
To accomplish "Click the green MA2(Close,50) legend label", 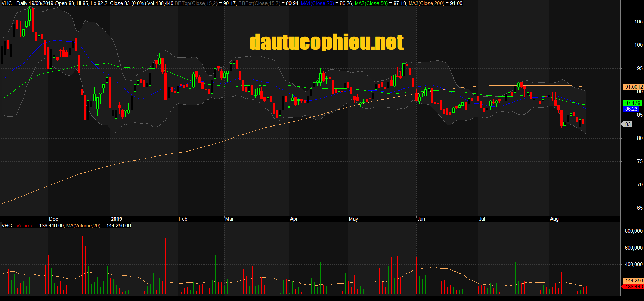I will click(x=371, y=3).
